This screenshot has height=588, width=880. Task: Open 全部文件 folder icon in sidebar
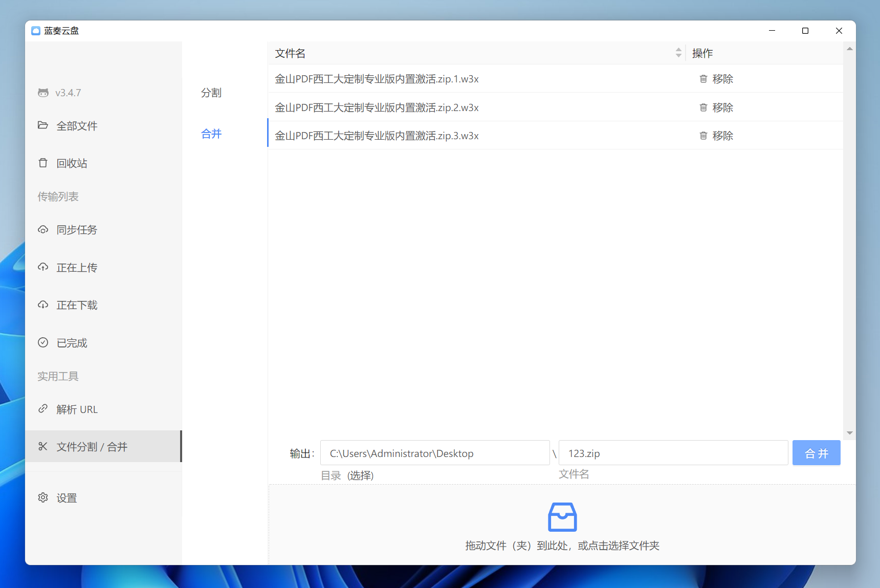tap(43, 125)
